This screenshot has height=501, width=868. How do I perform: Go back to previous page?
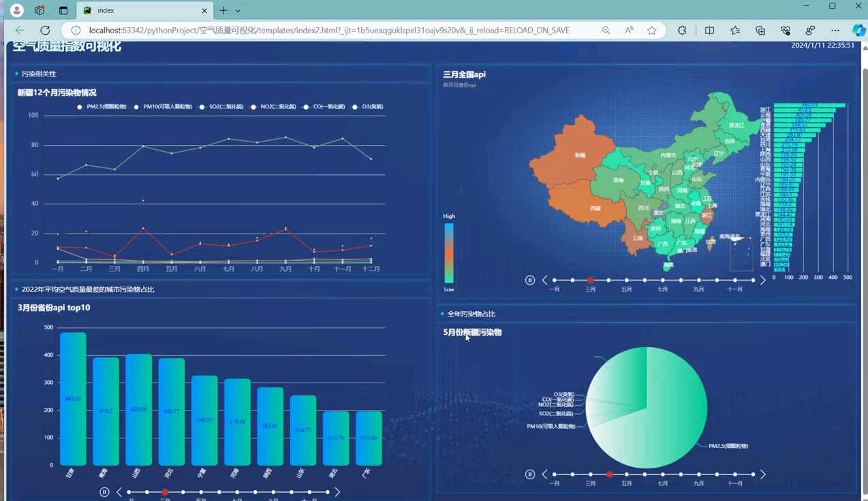coord(20,30)
